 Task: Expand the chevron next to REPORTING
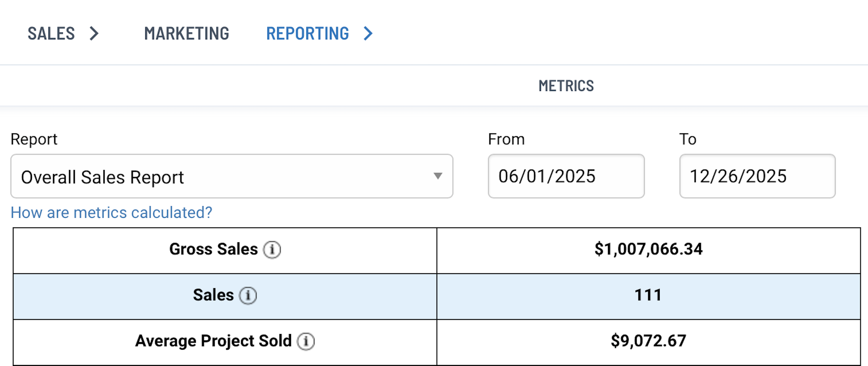coord(368,34)
